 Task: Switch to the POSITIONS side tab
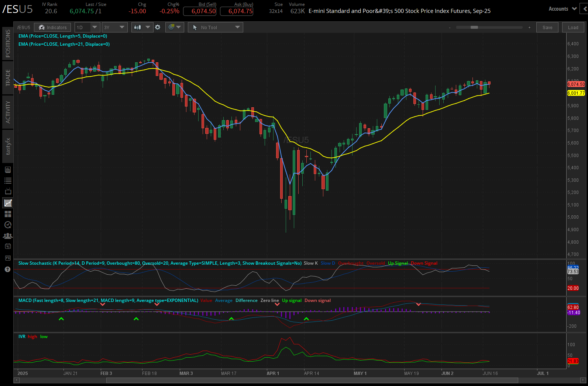click(x=8, y=44)
